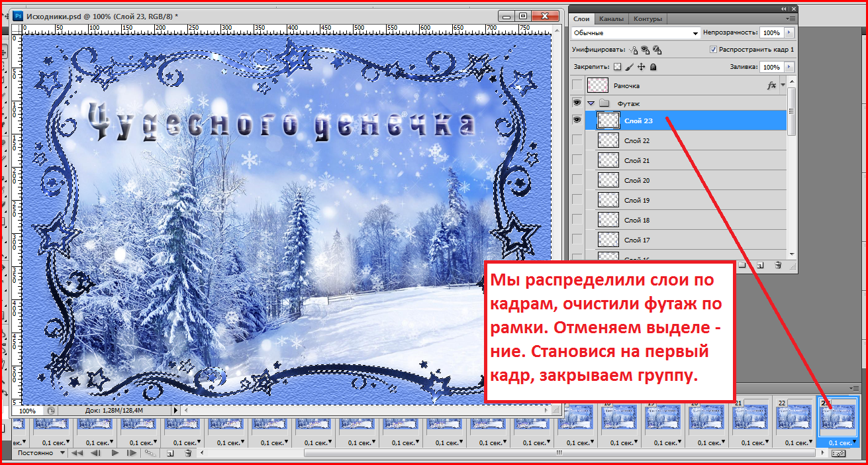
Task: Open the Постоянно looping options dropdown
Action: coord(40,453)
